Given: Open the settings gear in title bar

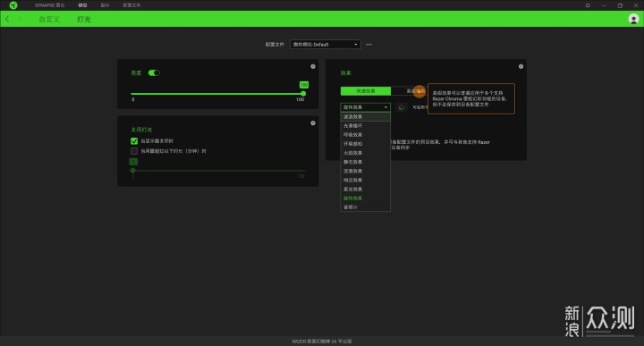Looking at the screenshot, I should click(x=588, y=5).
